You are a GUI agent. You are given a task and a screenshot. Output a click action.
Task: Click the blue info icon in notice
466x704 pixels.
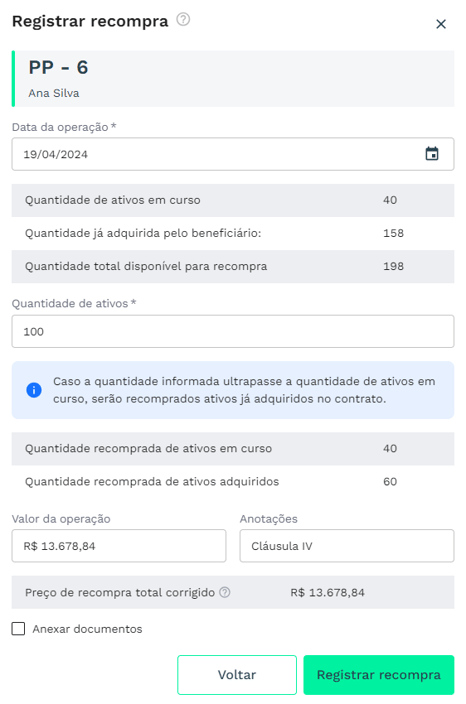click(34, 390)
